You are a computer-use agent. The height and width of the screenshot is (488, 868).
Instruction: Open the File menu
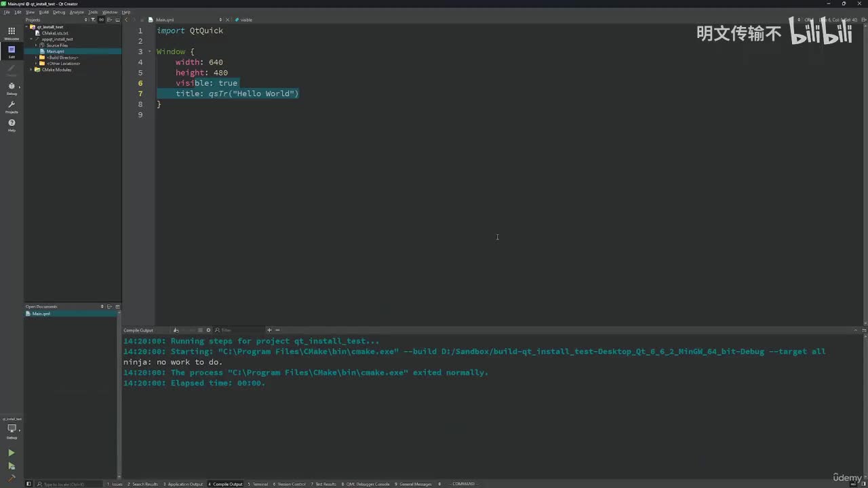[7, 12]
